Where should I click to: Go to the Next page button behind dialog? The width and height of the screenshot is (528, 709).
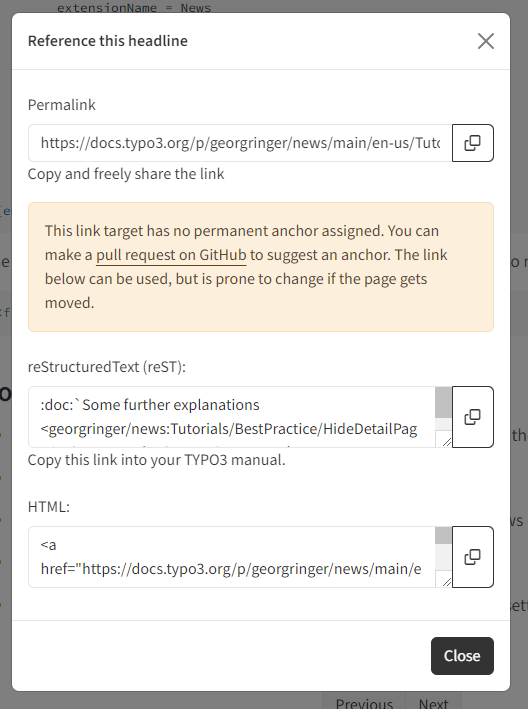pyautogui.click(x=433, y=703)
